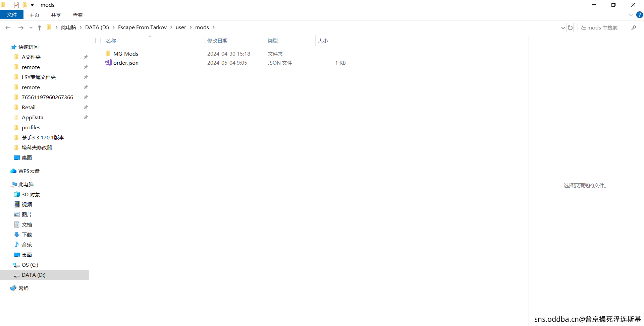Click Escape From Tarkov in breadcrumb
Screen dimensions: 644x326
142,27
